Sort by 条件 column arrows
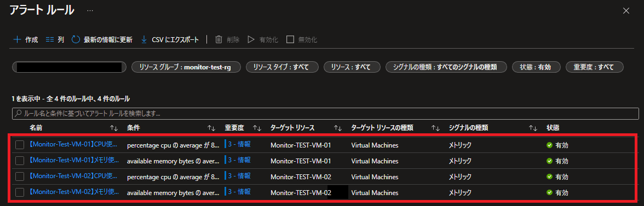 [211, 128]
